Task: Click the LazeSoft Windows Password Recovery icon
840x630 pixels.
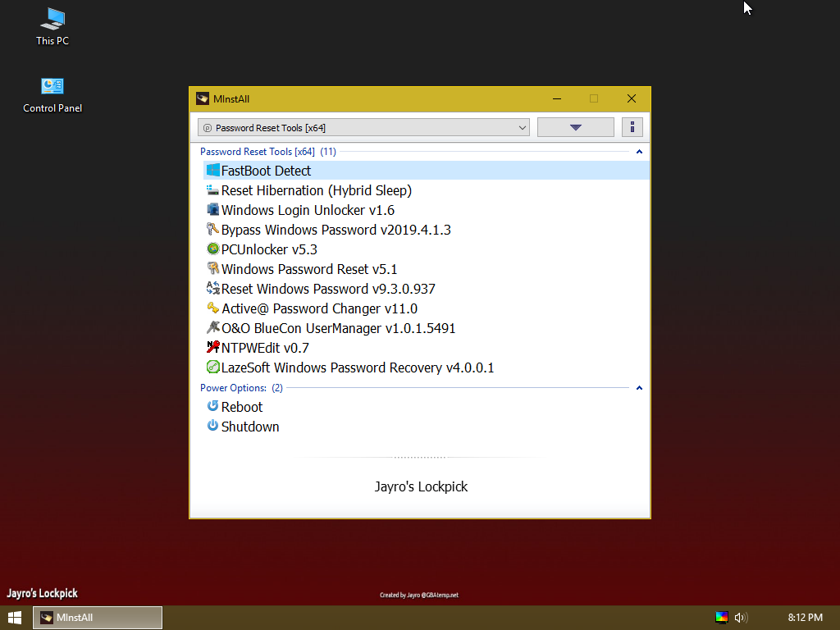Action: click(x=212, y=367)
